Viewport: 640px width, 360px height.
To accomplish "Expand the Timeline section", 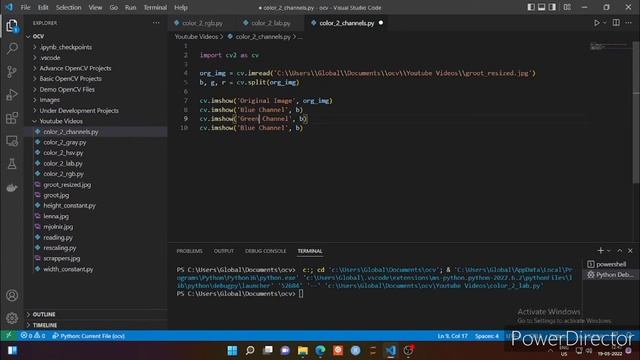I will 96,325.
